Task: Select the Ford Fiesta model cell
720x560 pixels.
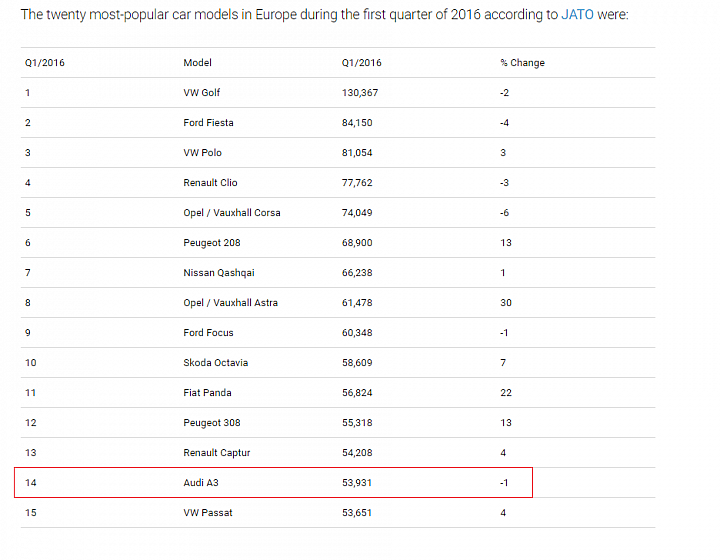Action: (x=208, y=123)
